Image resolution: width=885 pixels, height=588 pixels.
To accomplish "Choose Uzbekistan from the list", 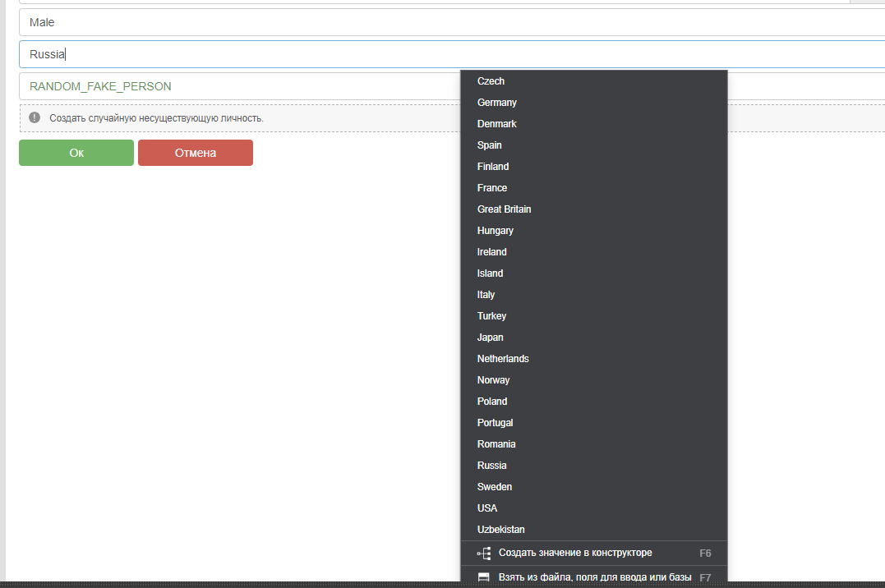I will coord(500,530).
